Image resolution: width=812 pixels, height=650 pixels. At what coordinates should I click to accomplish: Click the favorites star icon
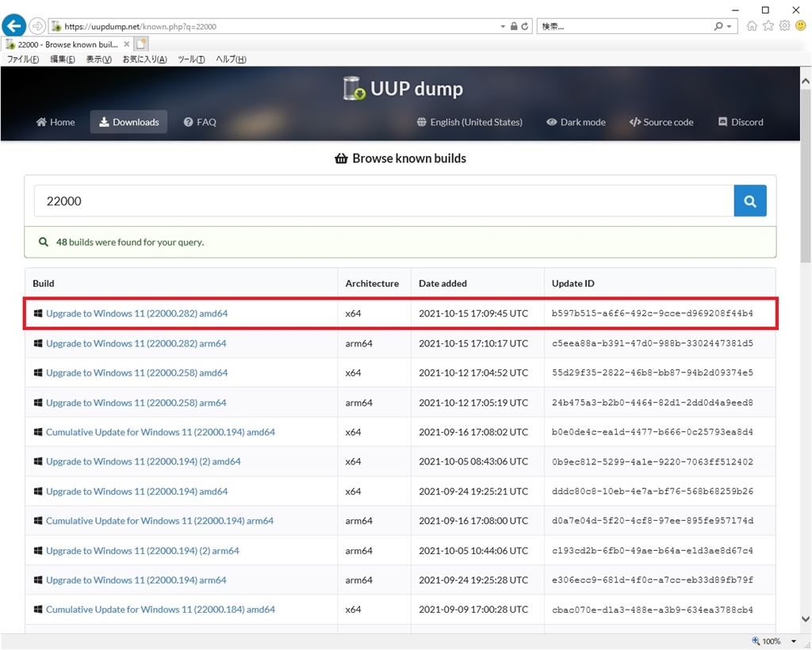(768, 26)
